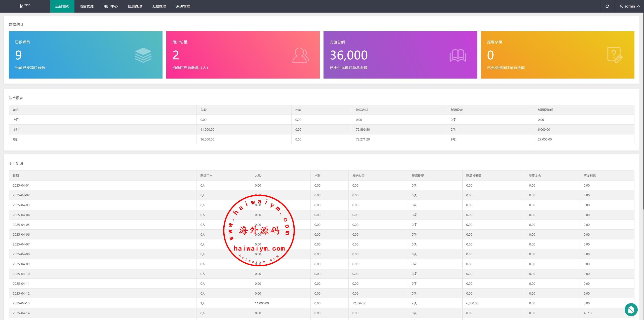The image size is (644, 320).
Task: Click the 本月 row in 综合报表
Action: coord(16,130)
